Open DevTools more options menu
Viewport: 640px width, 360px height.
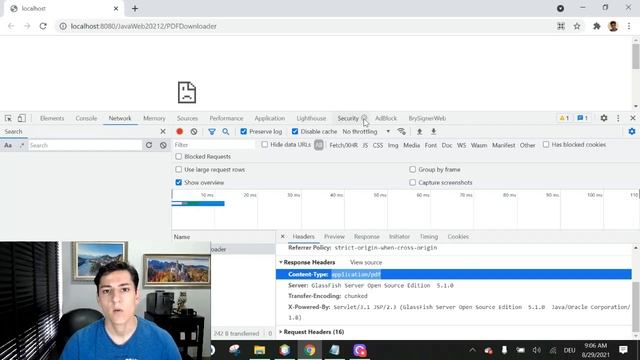[618, 118]
